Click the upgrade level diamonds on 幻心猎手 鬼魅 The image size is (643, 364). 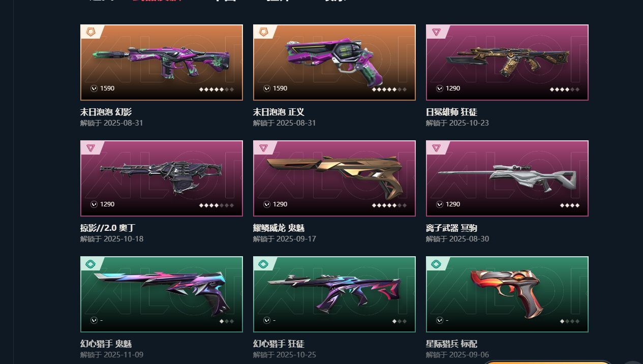point(227,321)
